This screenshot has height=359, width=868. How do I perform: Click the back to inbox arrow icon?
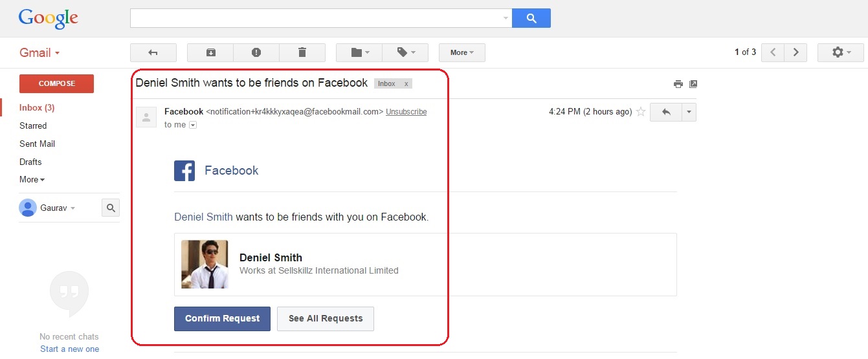pos(153,52)
